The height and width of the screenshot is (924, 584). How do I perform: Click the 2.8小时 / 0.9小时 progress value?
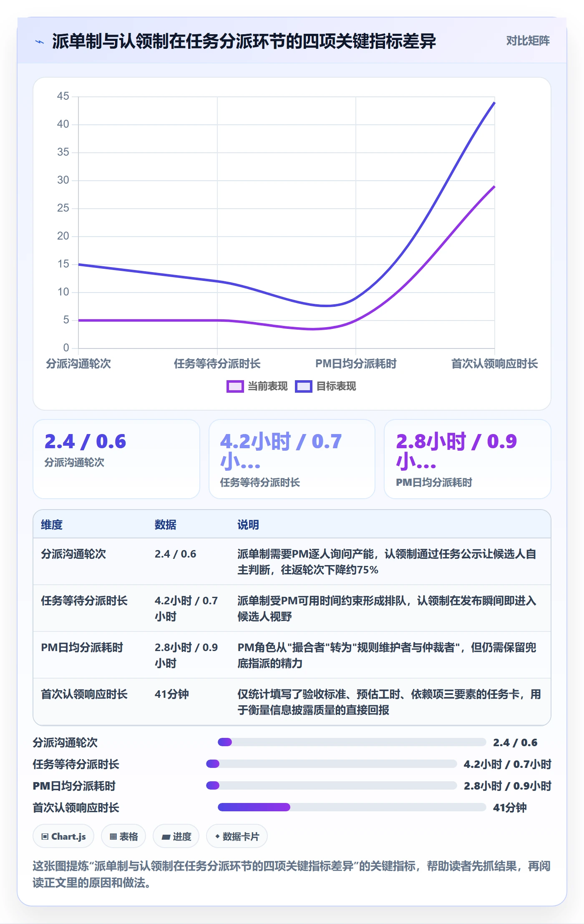508,786
